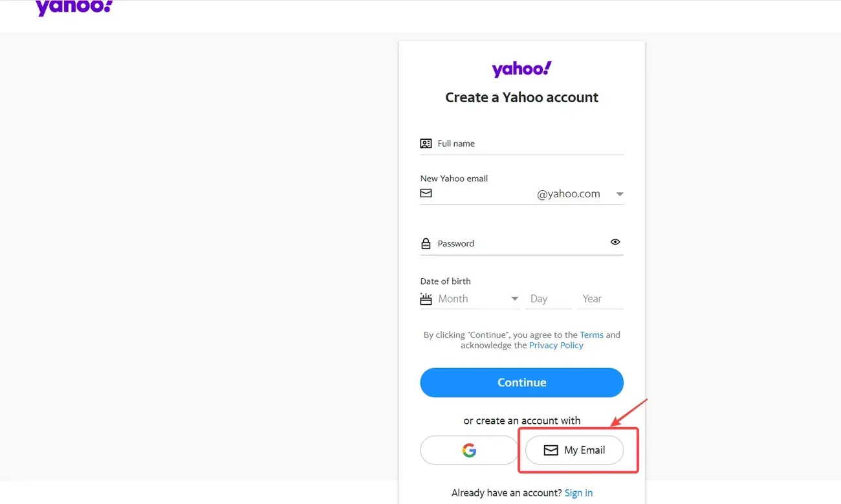Open the birth Month picker arrow

click(514, 298)
